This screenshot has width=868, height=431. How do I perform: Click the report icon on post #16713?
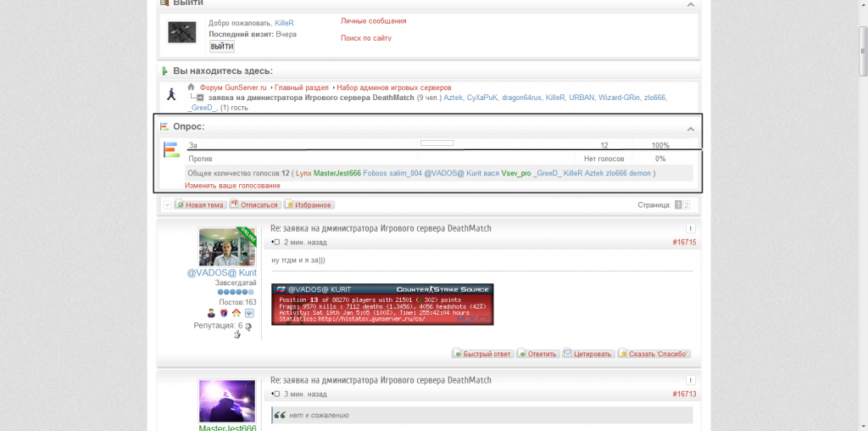[x=690, y=380]
